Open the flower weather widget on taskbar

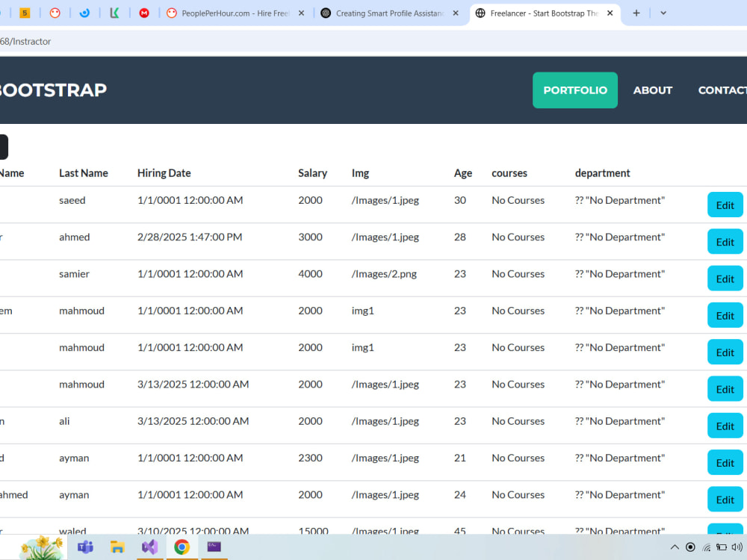point(41,547)
